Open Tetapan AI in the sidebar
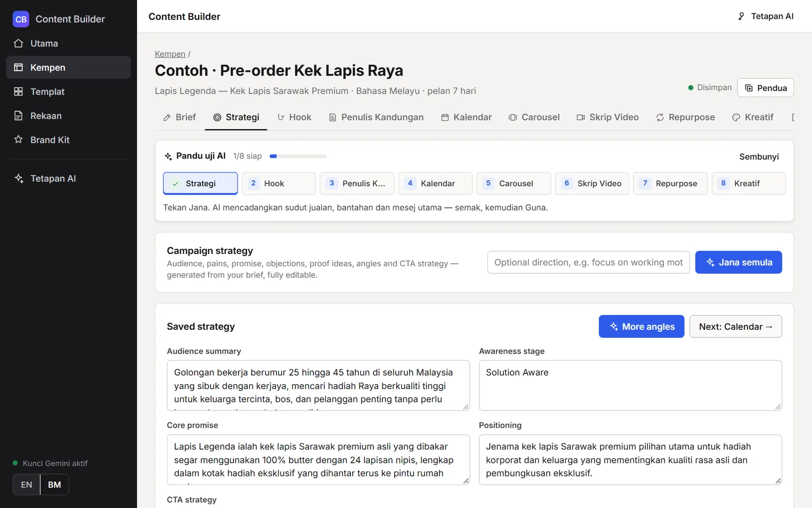 click(x=69, y=178)
